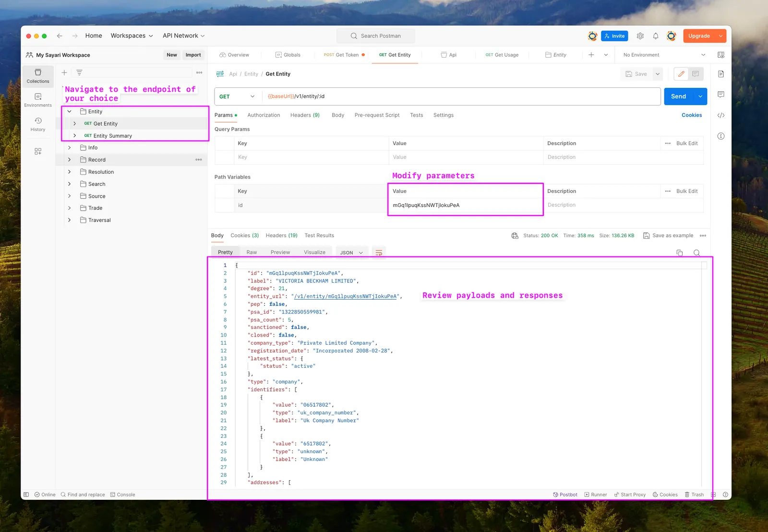Screen dimensions: 768x532
Task: Switch to the Authorization tab
Action: click(264, 115)
